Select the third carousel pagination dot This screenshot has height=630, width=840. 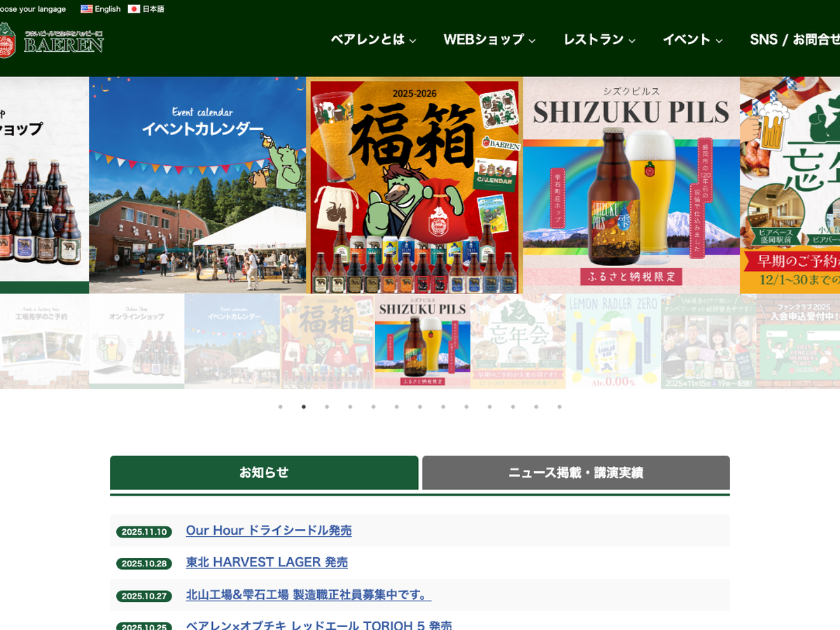tap(327, 407)
